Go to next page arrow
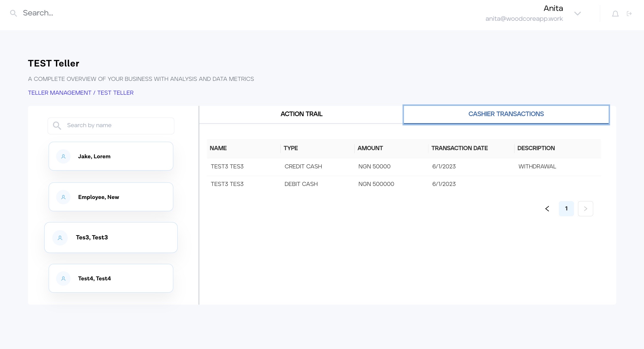The height and width of the screenshot is (349, 644). tap(585, 209)
